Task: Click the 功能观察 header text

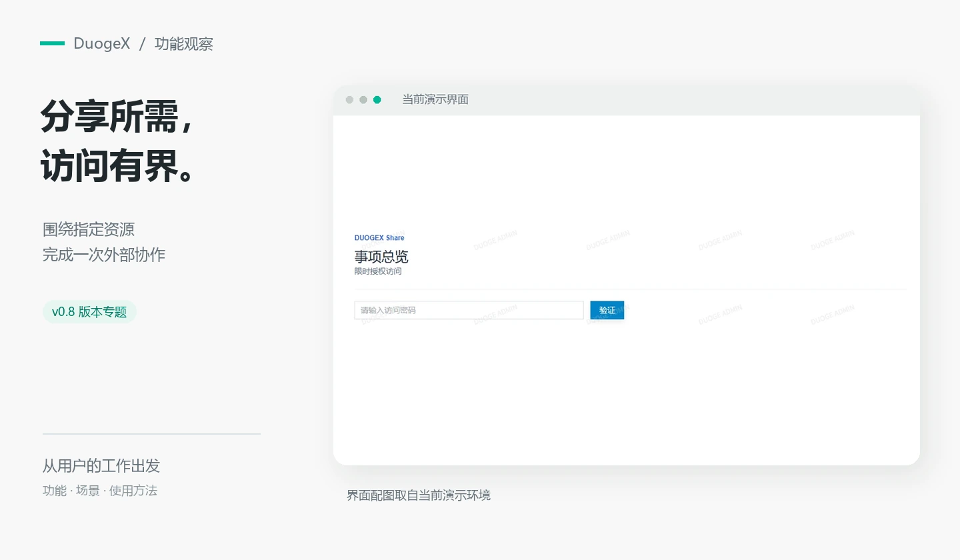Action: click(184, 44)
